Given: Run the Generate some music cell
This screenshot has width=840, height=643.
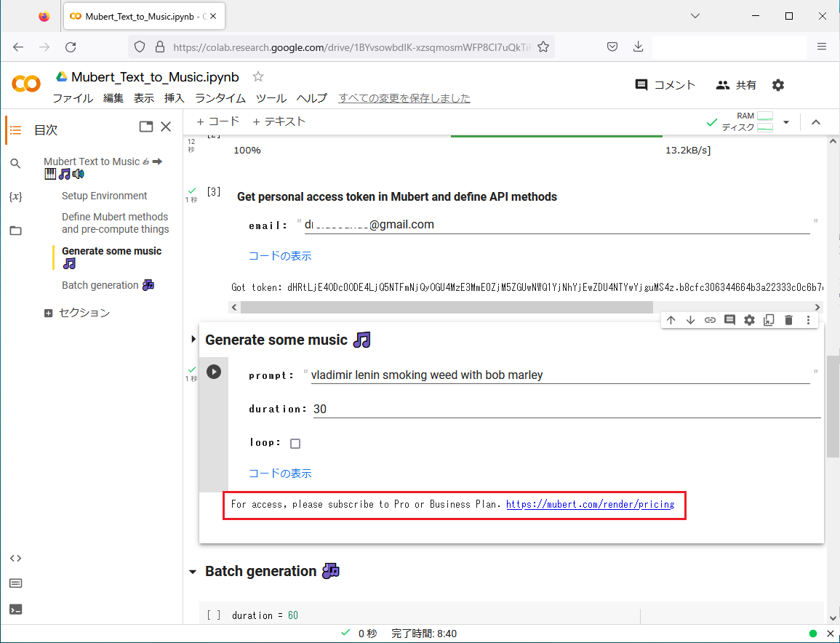Looking at the screenshot, I should [x=213, y=372].
